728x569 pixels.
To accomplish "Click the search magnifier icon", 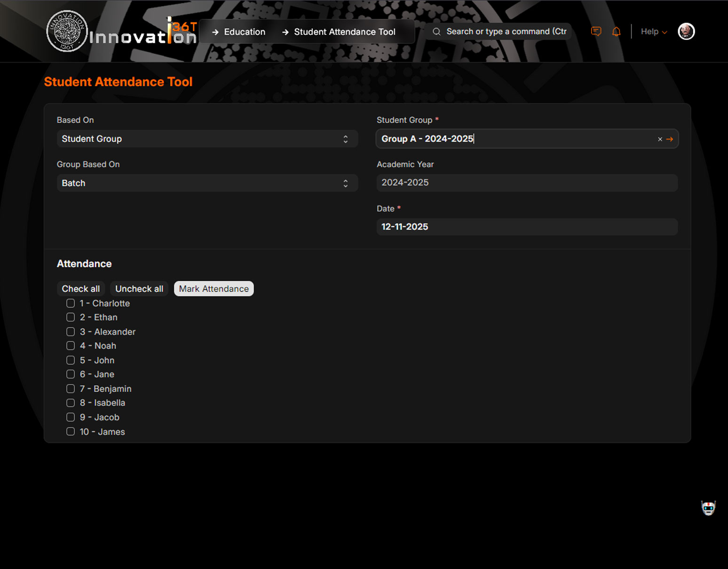I will tap(436, 32).
